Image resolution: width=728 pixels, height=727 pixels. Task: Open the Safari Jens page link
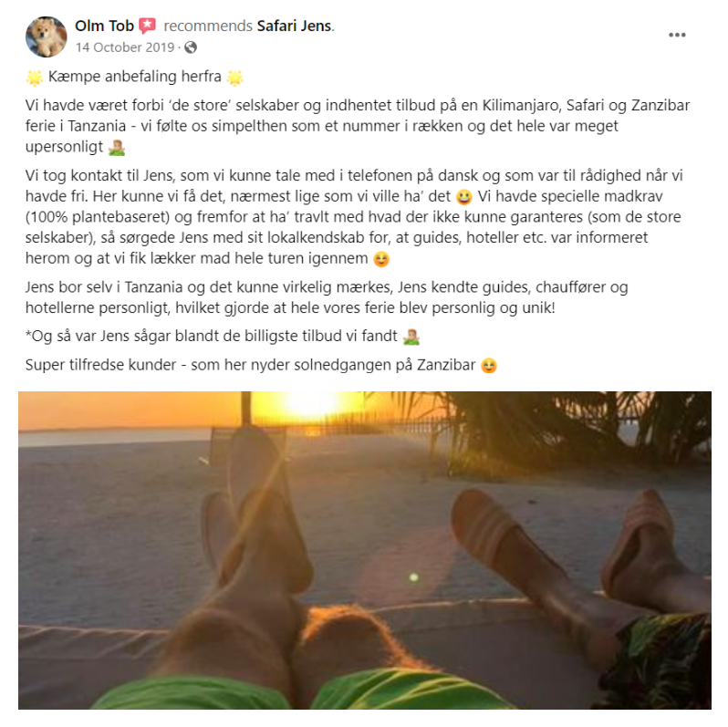(295, 26)
